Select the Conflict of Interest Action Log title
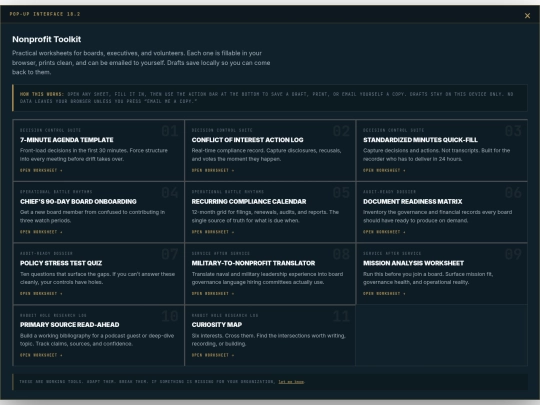Image resolution: width=540 pixels, height=405 pixels. coord(247,140)
